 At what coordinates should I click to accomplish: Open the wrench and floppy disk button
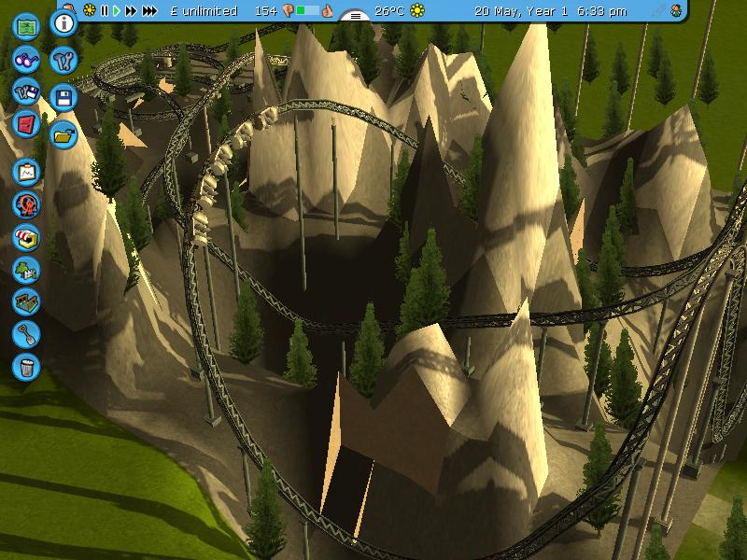click(x=26, y=91)
